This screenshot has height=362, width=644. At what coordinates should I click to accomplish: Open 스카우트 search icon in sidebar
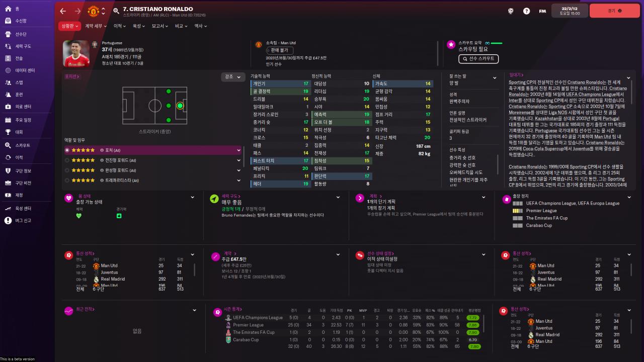coord(8,145)
